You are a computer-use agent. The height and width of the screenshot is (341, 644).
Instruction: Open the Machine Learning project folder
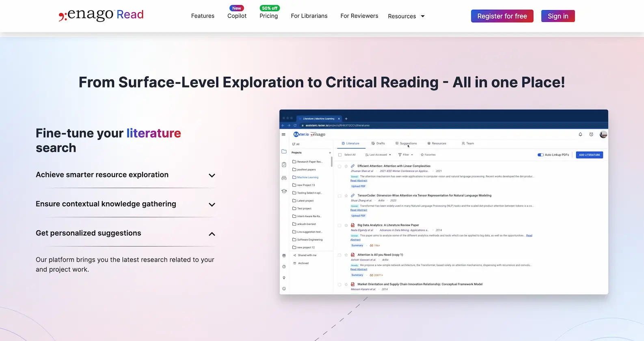tap(305, 177)
